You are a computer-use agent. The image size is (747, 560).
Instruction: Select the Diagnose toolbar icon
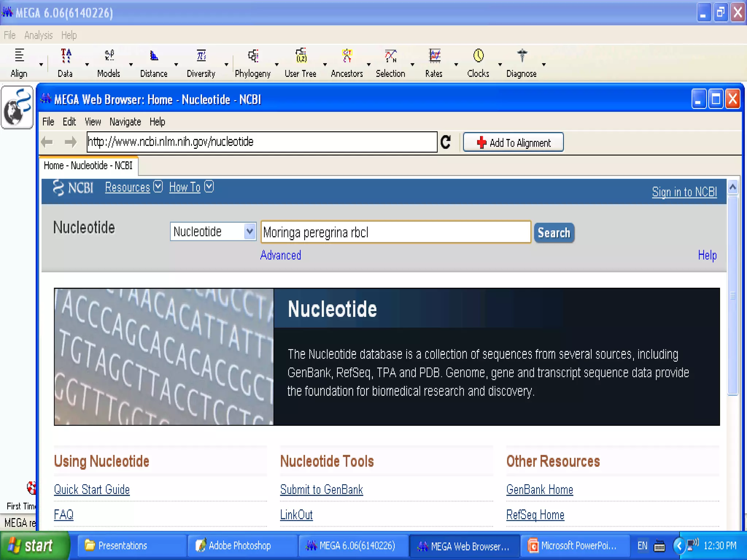522,63
